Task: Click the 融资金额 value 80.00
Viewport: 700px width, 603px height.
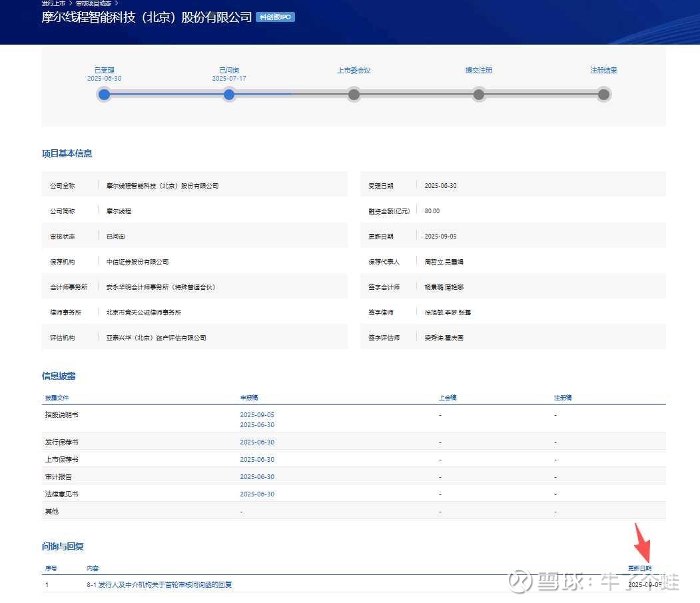Action: coord(432,211)
